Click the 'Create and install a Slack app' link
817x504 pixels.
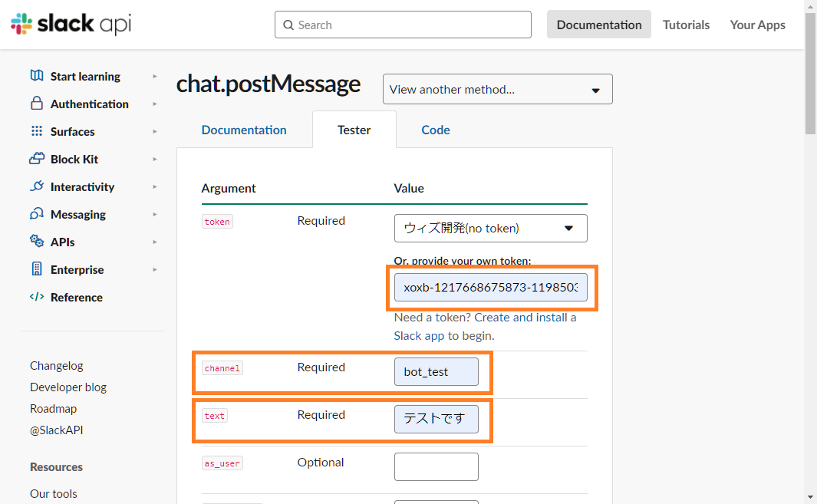[525, 317]
